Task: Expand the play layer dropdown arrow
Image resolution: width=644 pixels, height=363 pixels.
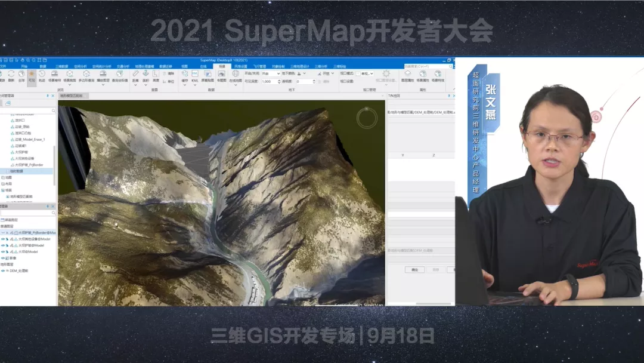Action: pos(103,85)
